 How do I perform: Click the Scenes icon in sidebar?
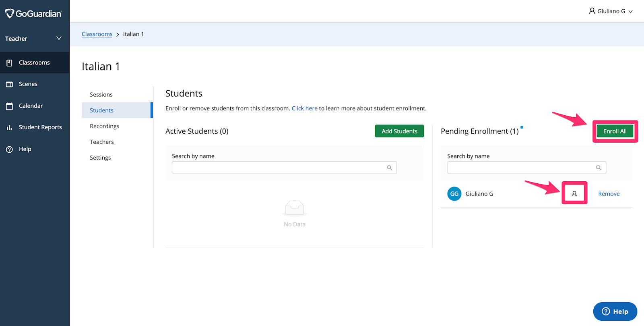[9, 84]
